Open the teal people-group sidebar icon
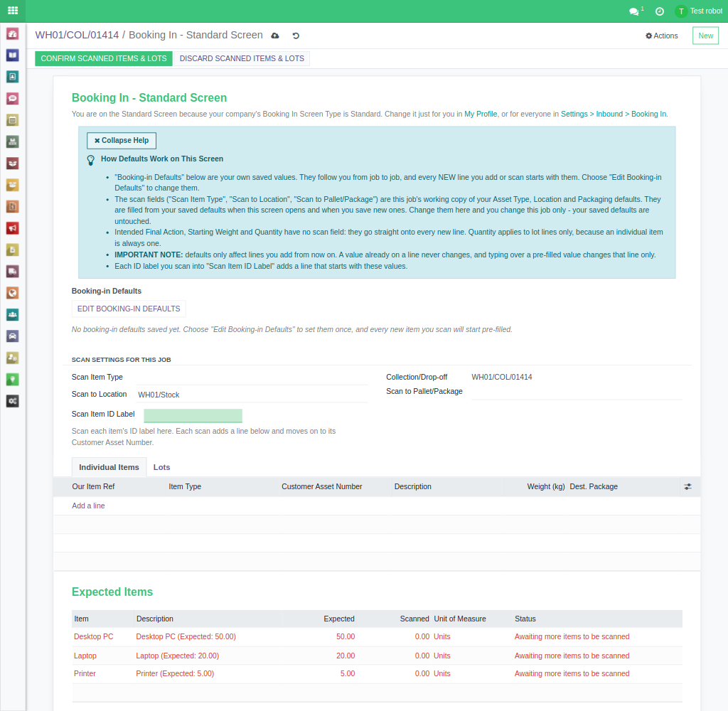 tap(13, 314)
